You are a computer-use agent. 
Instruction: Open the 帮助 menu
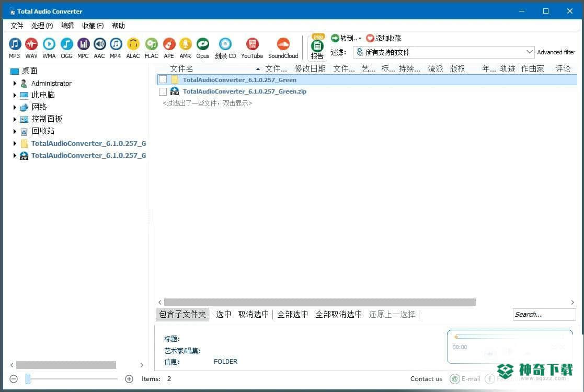118,26
